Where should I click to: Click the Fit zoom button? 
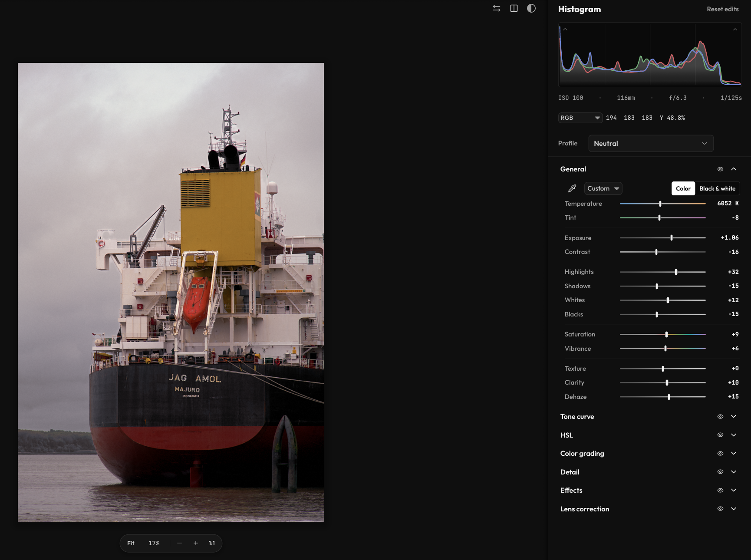click(131, 543)
